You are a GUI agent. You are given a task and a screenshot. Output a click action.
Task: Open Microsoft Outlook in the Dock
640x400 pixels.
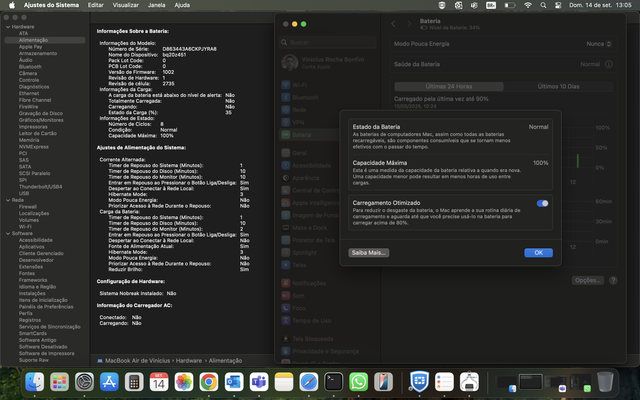234,382
